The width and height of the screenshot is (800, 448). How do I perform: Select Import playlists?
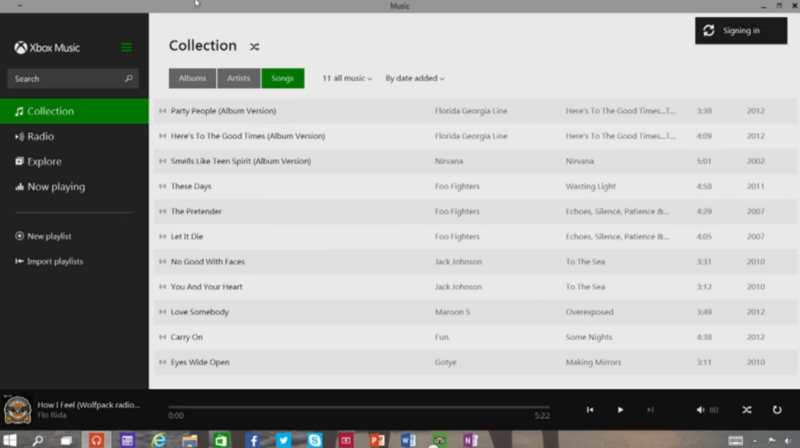pos(49,261)
